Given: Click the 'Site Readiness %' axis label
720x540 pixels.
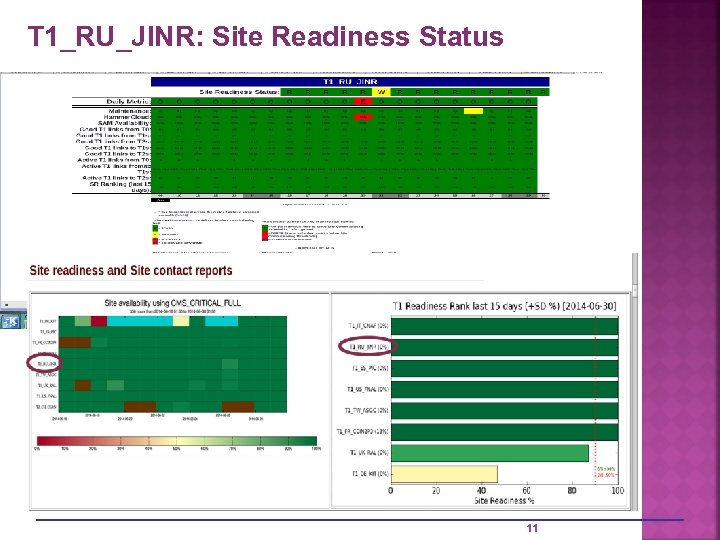Looking at the screenshot, I should tap(504, 501).
